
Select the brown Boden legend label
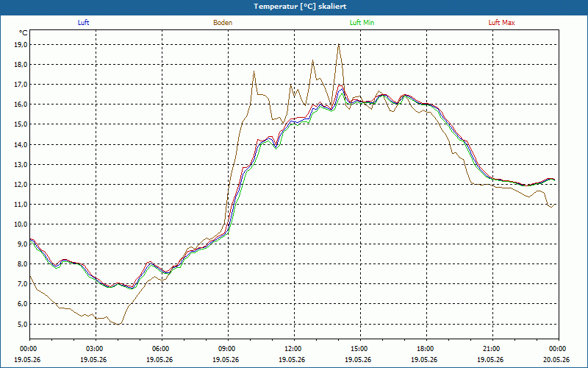[223, 23]
